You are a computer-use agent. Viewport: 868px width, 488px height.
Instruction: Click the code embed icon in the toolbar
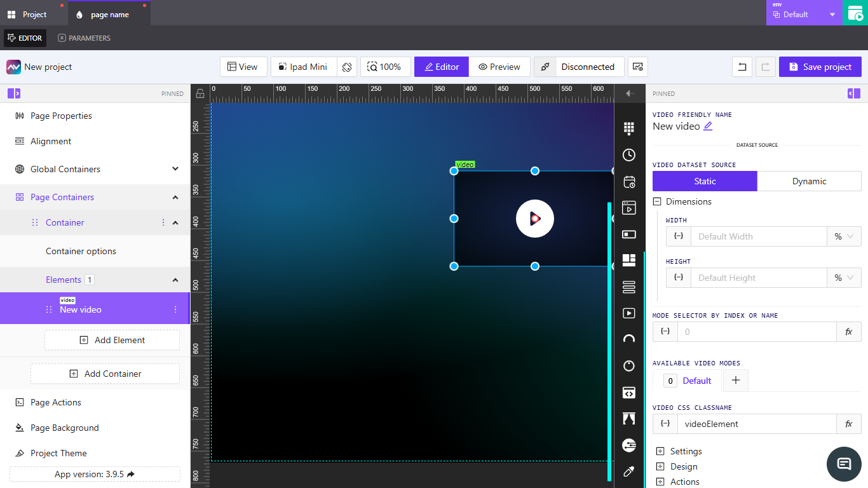[628, 392]
